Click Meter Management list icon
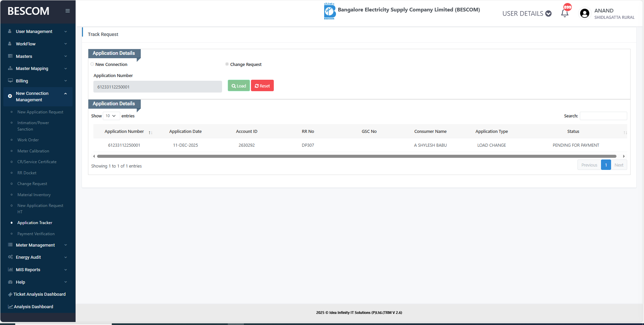Screen dimensions: 644x325 click(10, 245)
